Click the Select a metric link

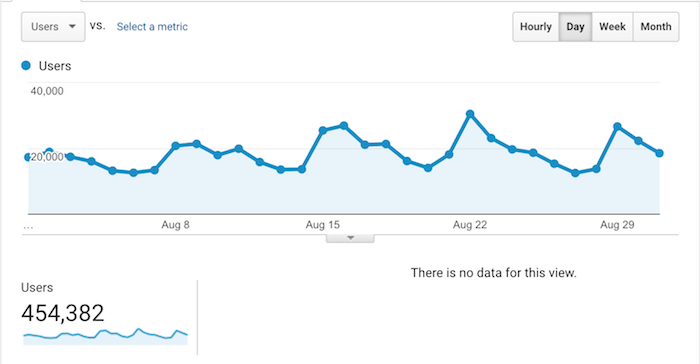152,27
